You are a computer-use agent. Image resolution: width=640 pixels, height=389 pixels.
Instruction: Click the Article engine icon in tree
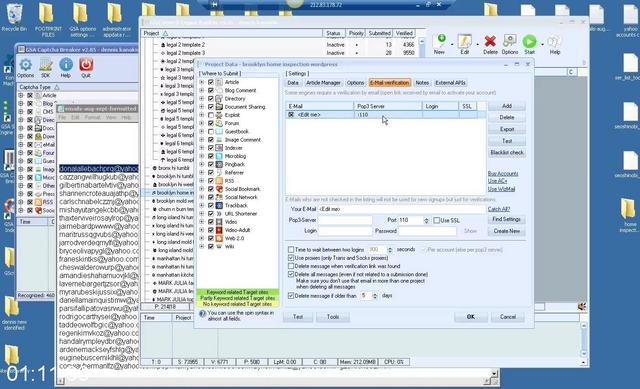point(219,82)
